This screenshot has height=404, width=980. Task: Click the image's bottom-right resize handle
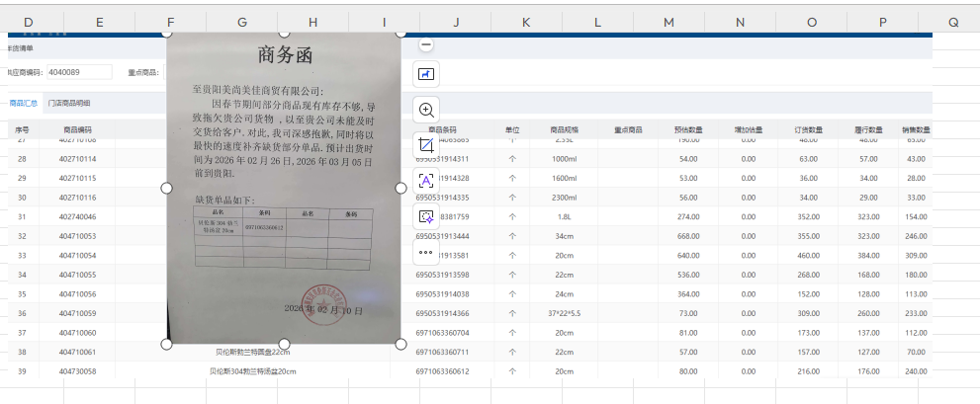point(401,343)
